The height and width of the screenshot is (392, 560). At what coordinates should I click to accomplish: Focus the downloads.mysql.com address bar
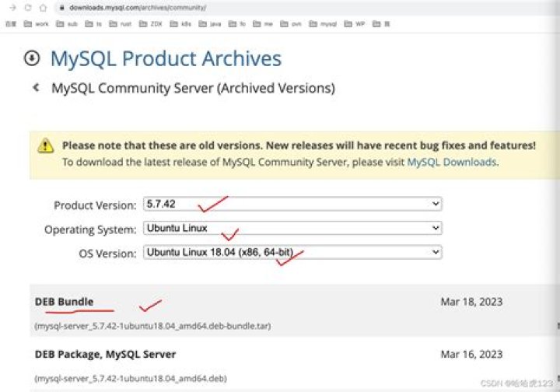138,8
